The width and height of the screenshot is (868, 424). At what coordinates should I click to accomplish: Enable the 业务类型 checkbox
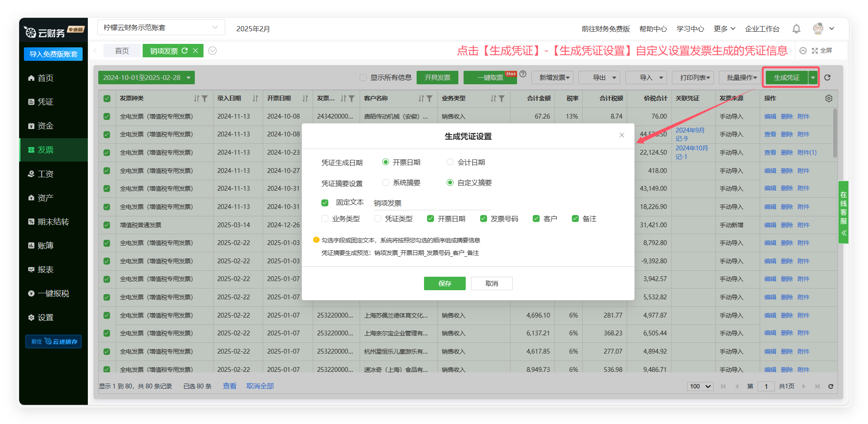point(325,219)
